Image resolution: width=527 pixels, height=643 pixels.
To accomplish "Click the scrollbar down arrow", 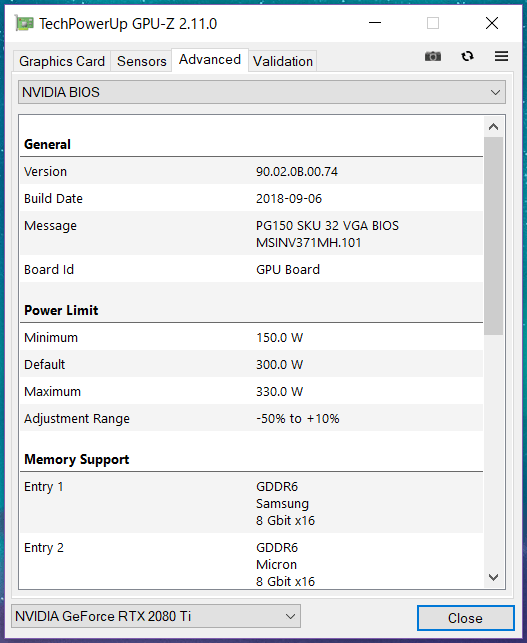I will (494, 577).
